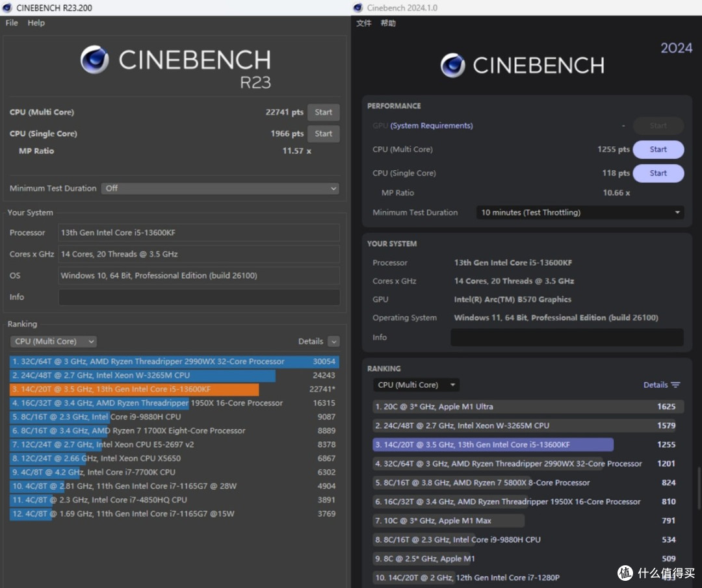Image resolution: width=702 pixels, height=588 pixels.
Task: Click Cinebench 2024 title bar app icon
Action: click(357, 8)
